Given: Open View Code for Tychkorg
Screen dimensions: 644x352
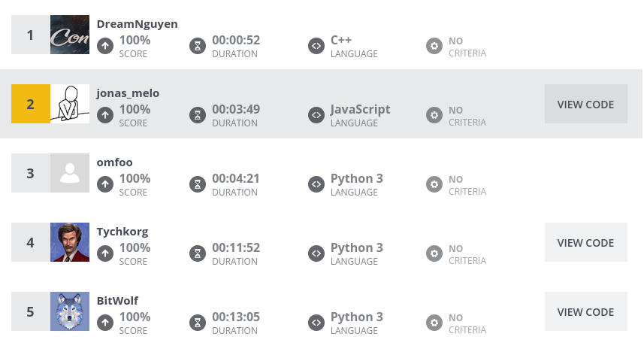Looking at the screenshot, I should (x=585, y=243).
